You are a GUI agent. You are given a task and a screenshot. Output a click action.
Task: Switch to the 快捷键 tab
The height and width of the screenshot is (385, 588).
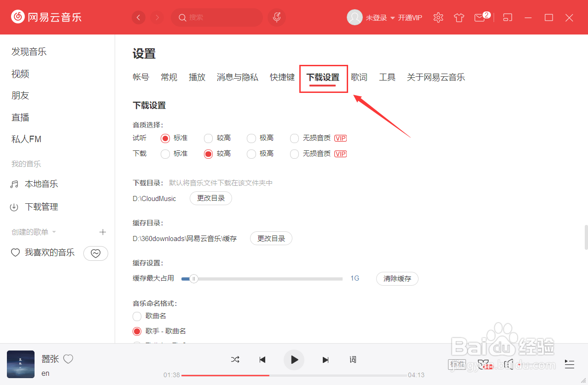282,77
